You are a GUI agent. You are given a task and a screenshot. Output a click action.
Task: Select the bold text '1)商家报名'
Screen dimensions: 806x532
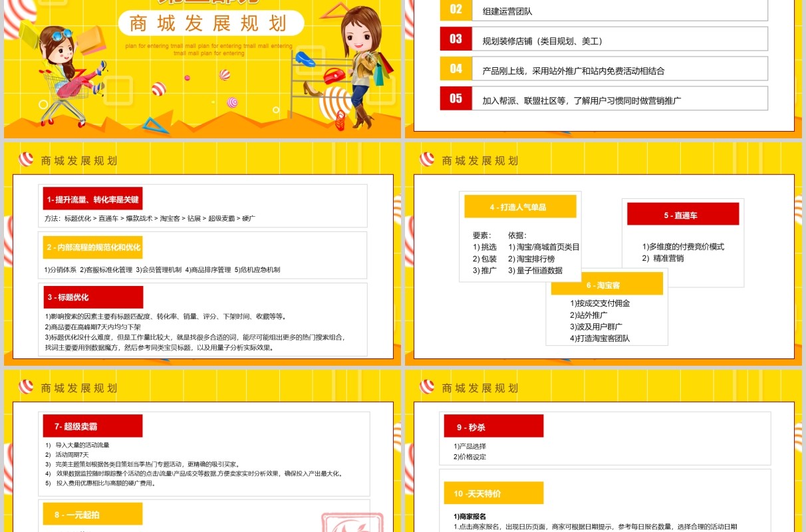point(470,517)
